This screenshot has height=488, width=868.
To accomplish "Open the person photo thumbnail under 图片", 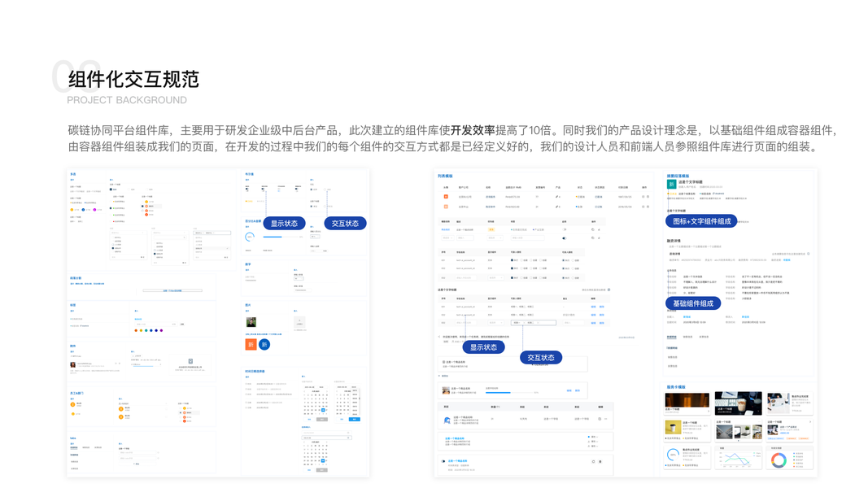I will pos(251,322).
